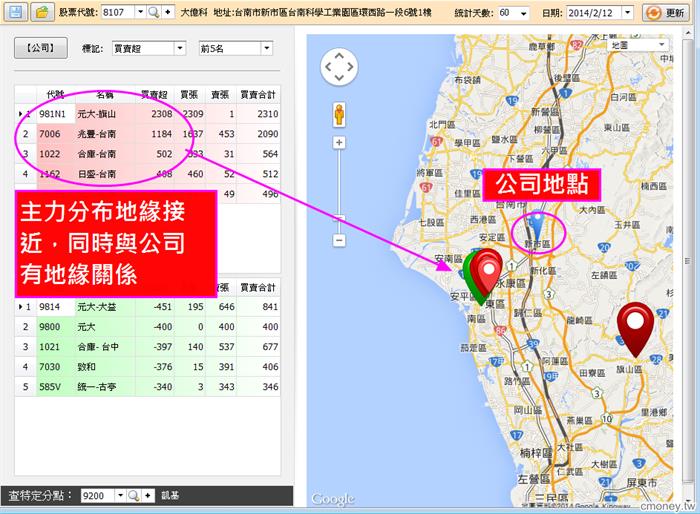700x514 pixels.
Task: Click the 買賣合計 header in top table
Action: point(258,94)
